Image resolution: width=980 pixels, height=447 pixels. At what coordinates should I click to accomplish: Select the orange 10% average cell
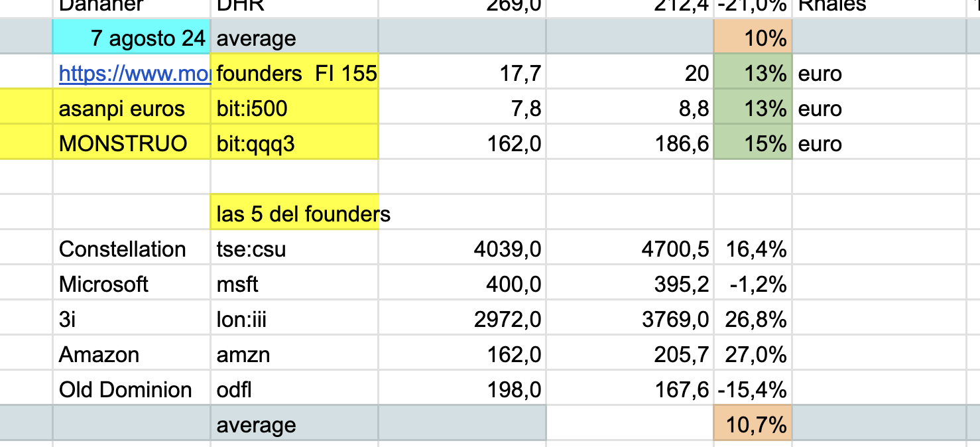click(x=753, y=38)
